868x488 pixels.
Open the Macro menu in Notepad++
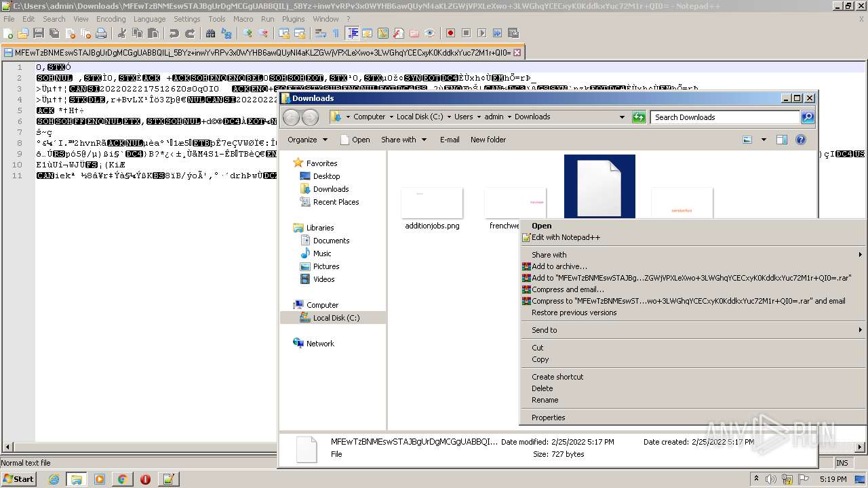(243, 19)
